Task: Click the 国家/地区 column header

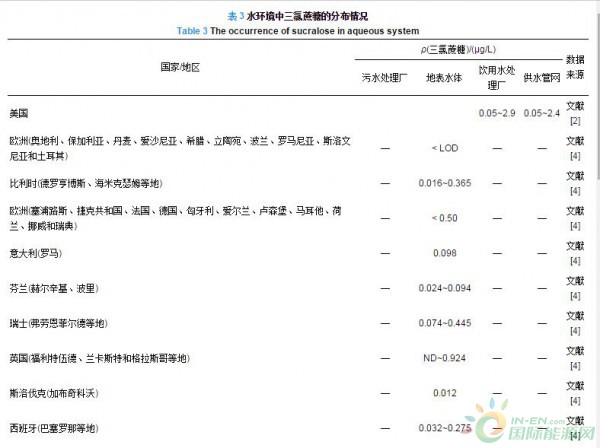Action: click(x=180, y=67)
